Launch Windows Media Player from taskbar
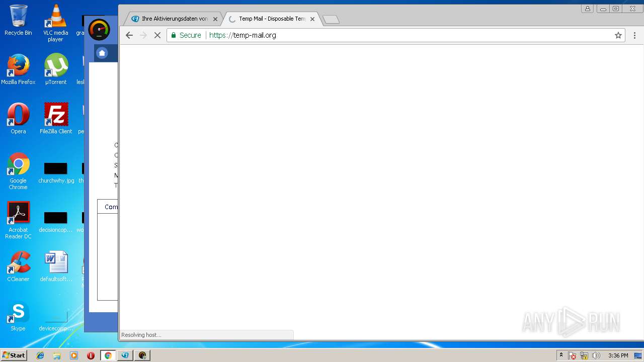The width and height of the screenshot is (644, 362). click(74, 355)
